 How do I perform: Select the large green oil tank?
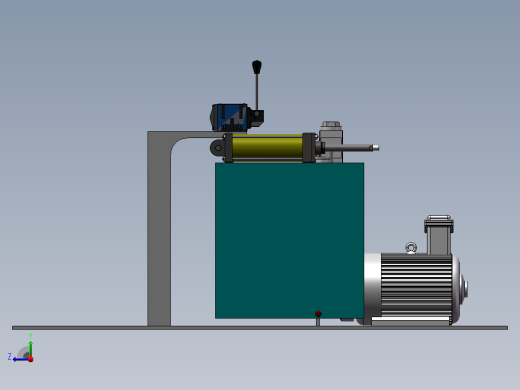[x=289, y=240]
